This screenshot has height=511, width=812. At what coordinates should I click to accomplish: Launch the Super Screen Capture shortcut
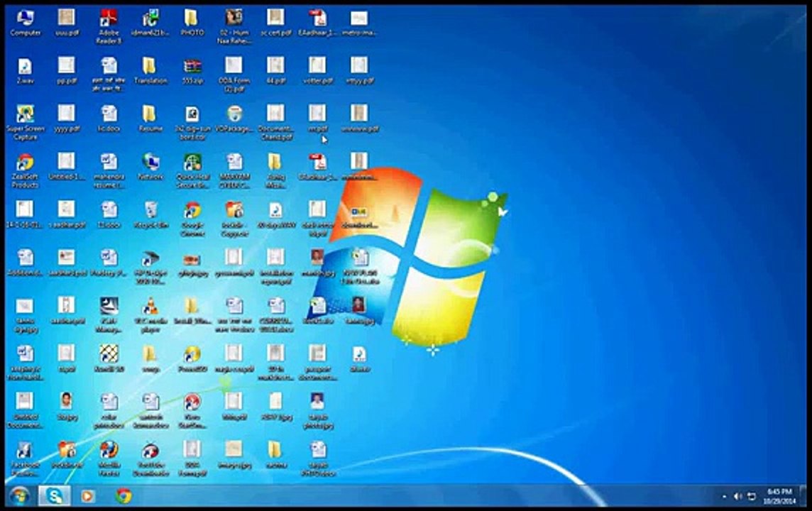[x=25, y=123]
